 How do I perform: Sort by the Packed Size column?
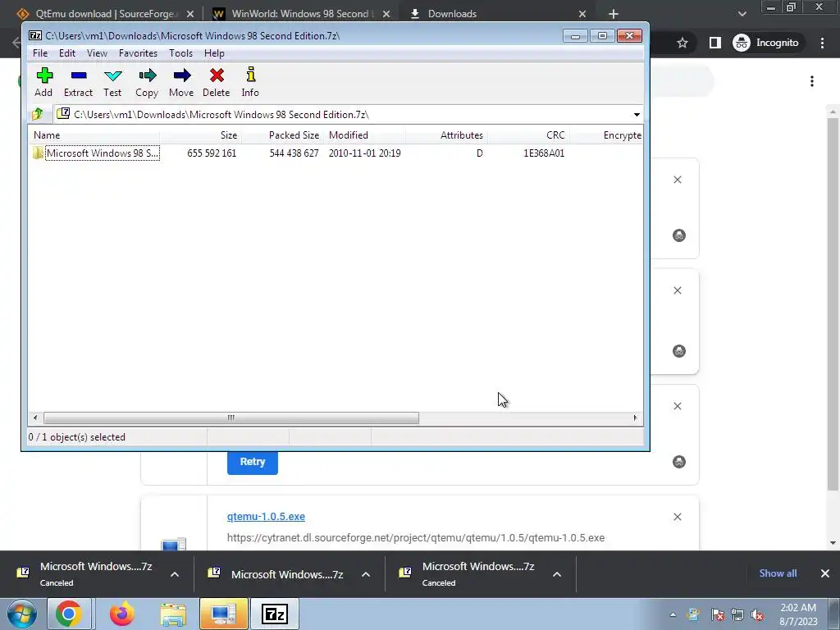coord(283,135)
